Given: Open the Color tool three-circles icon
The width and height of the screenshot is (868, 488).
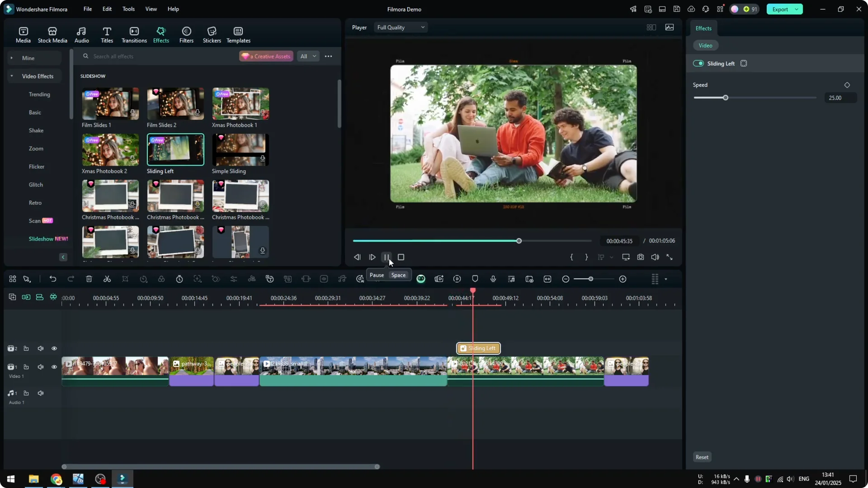Looking at the screenshot, I should point(161,279).
